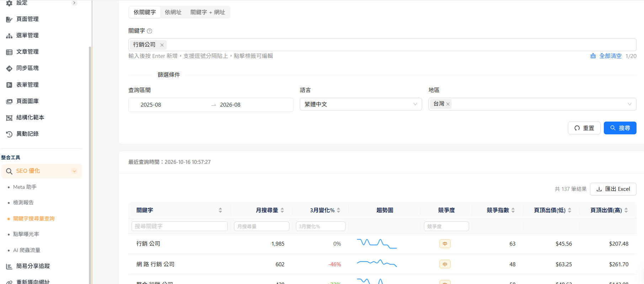
Task: Open 簡易分享追蹤 in the sidebar
Action: [x=33, y=266]
